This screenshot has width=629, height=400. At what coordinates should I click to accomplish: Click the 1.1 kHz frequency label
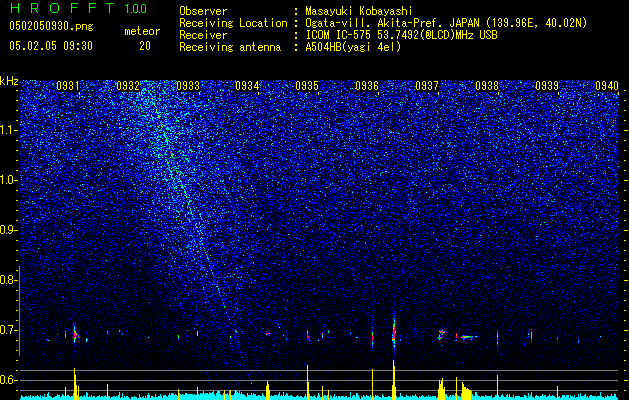click(8, 130)
